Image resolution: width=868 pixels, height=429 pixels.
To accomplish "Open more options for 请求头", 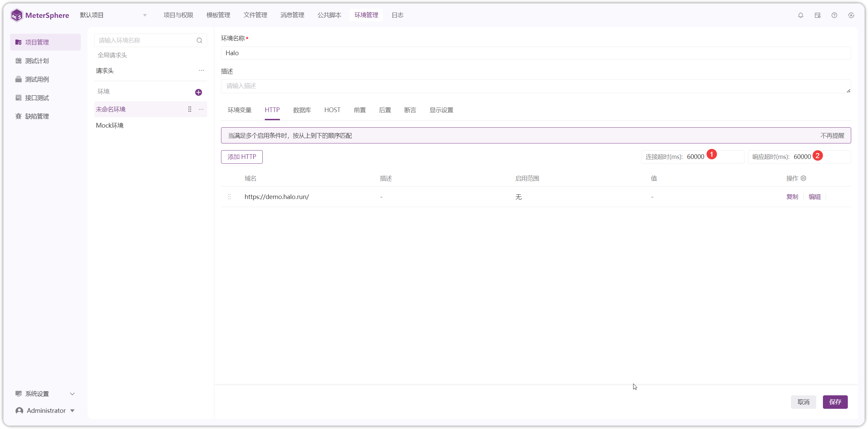I will tap(202, 70).
